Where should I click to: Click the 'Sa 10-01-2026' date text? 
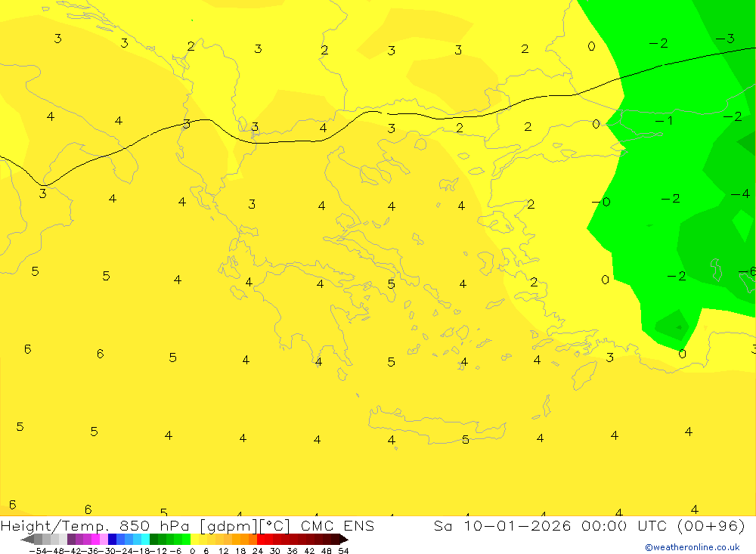tap(502, 525)
